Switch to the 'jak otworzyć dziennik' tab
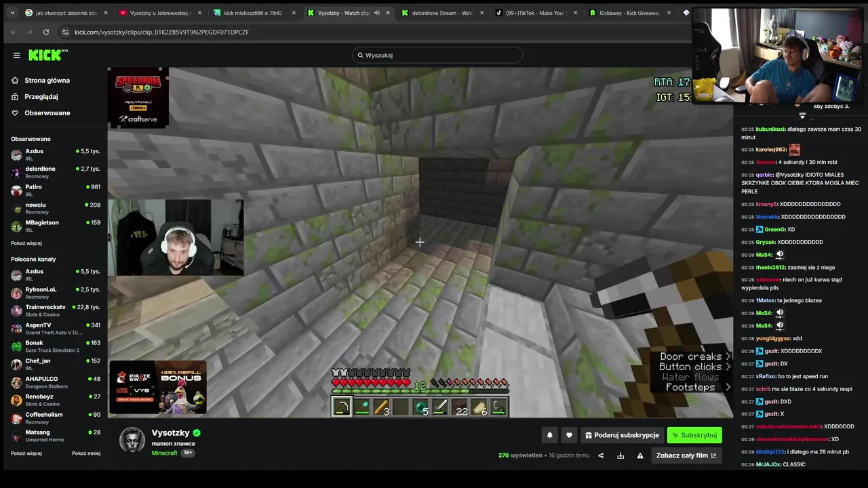The width and height of the screenshot is (868, 488). coord(66,13)
